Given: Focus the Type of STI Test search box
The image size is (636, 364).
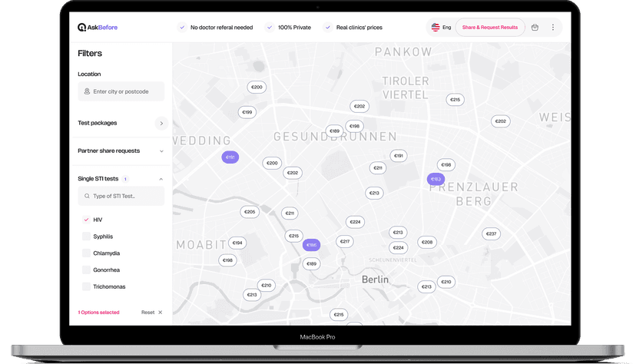Looking at the screenshot, I should pos(121,196).
